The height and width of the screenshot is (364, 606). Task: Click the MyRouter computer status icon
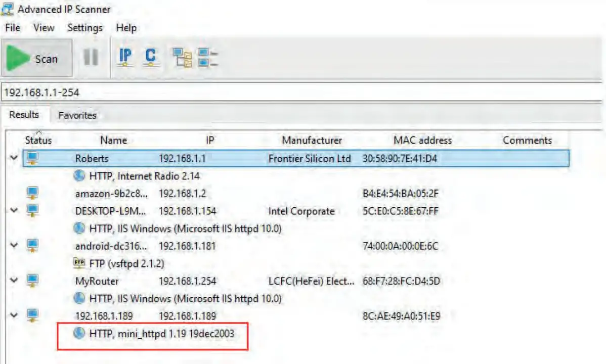point(32,280)
